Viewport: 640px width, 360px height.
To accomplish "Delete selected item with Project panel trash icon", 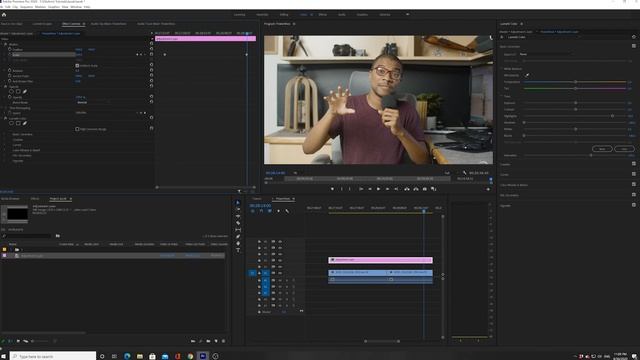I will [223, 341].
